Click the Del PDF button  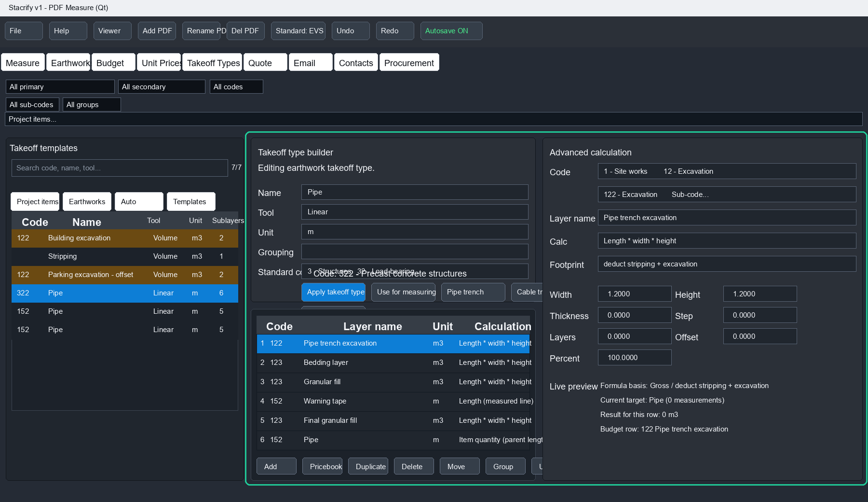pos(245,31)
